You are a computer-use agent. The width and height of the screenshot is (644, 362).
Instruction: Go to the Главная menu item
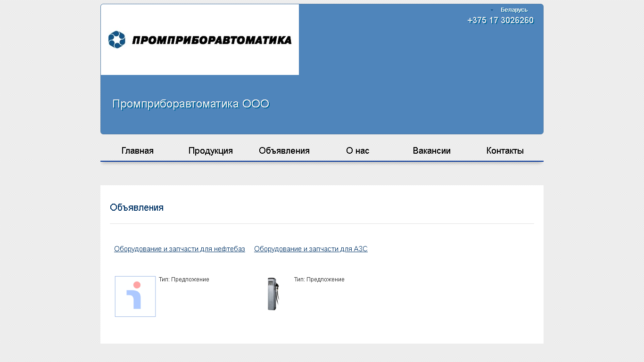point(138,151)
